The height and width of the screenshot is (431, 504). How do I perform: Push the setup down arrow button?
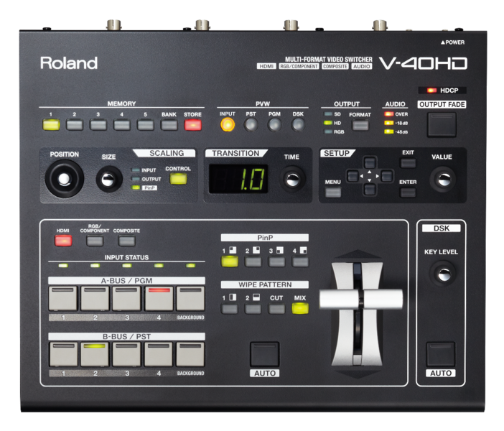(370, 190)
